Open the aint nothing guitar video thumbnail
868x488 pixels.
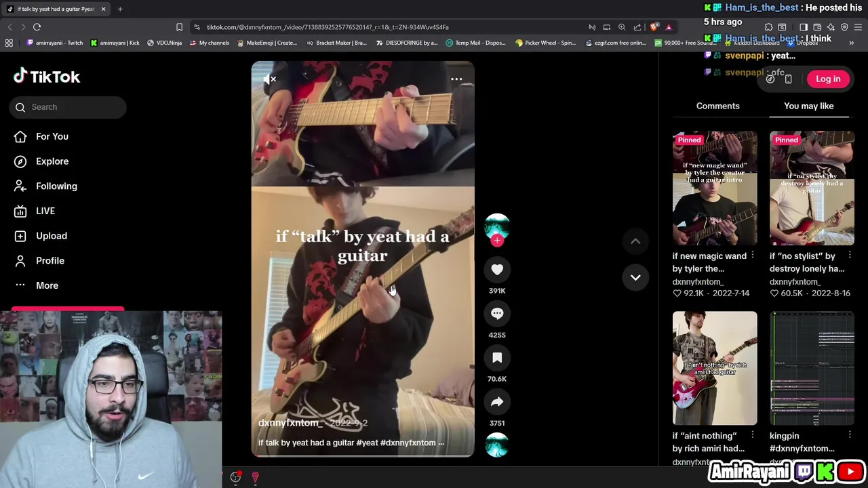[715, 368]
